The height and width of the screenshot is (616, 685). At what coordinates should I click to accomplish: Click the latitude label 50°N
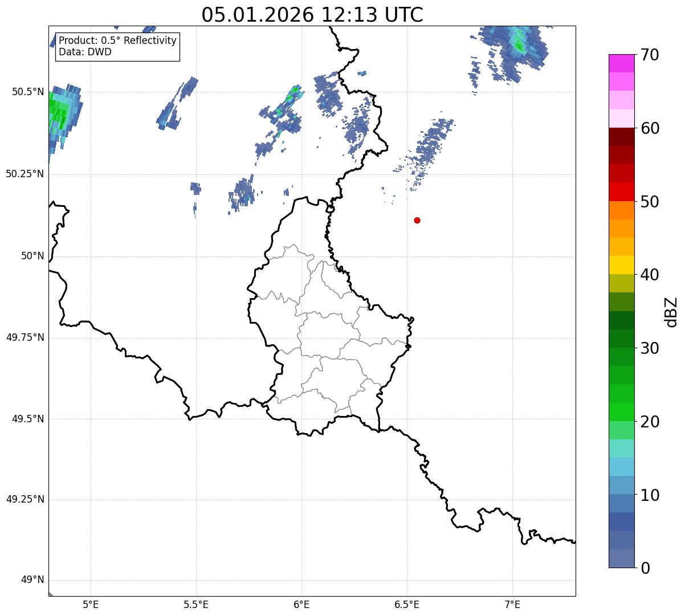click(x=32, y=256)
